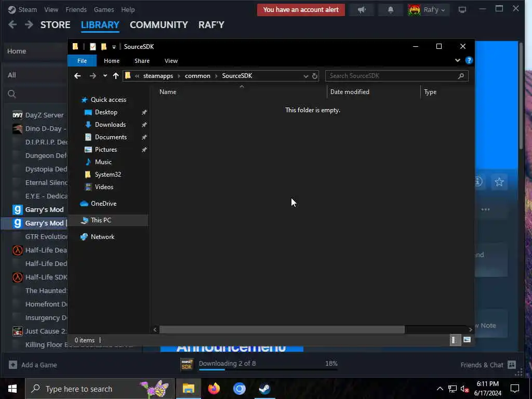Refresh the SourceSDK folder view
This screenshot has height=399, width=532.
pos(314,76)
